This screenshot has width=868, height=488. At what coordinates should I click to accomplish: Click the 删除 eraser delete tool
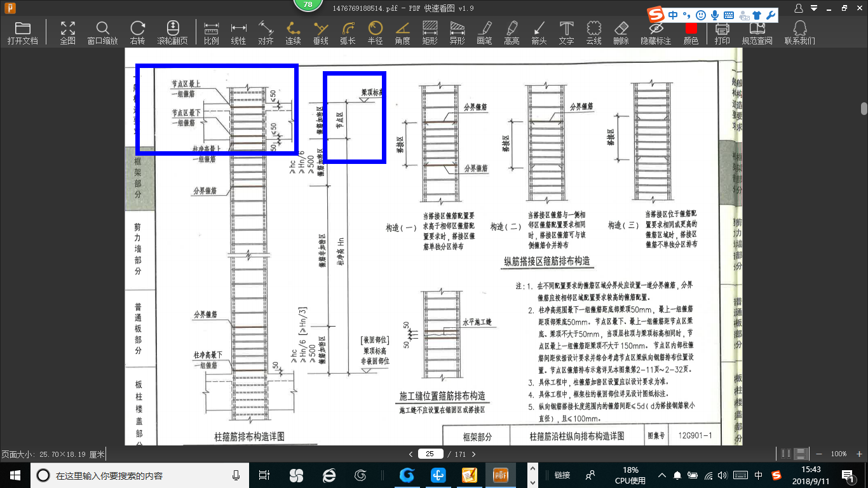(621, 33)
